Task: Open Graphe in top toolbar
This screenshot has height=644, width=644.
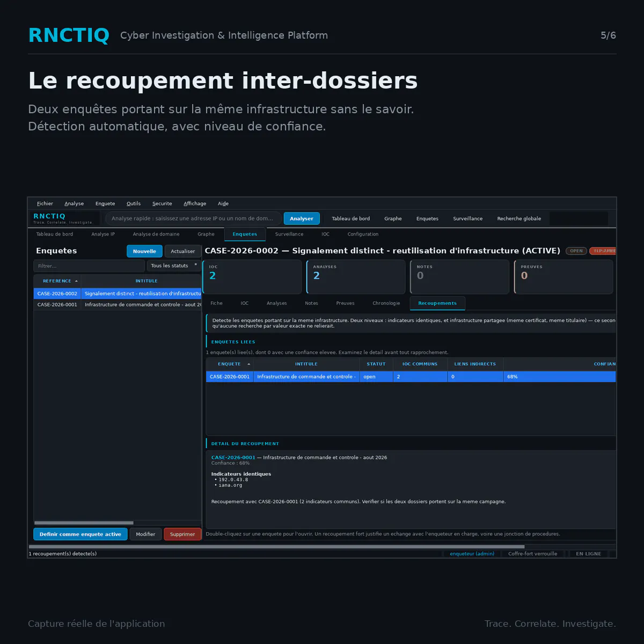Action: [x=393, y=218]
